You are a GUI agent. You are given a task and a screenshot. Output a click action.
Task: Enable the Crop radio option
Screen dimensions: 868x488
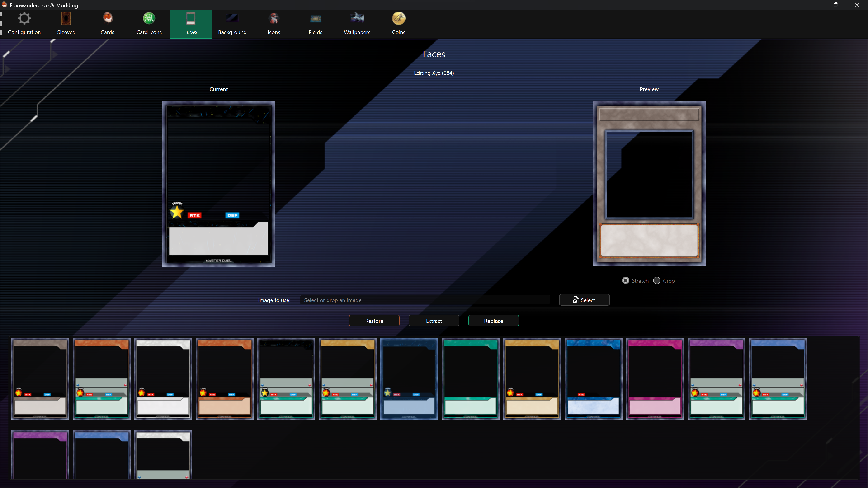tap(657, 281)
